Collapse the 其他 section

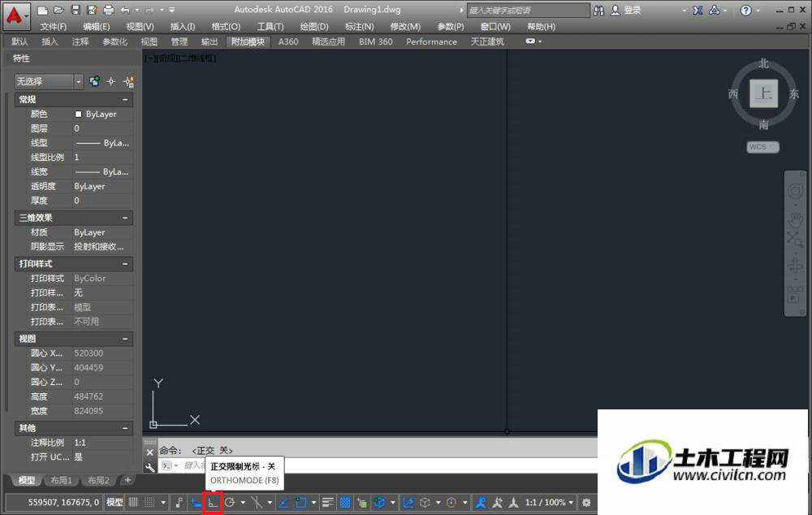coord(125,428)
